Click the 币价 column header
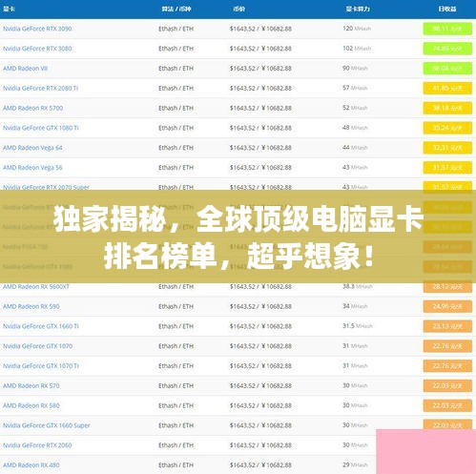This screenshot has width=476, height=474. (x=238, y=9)
